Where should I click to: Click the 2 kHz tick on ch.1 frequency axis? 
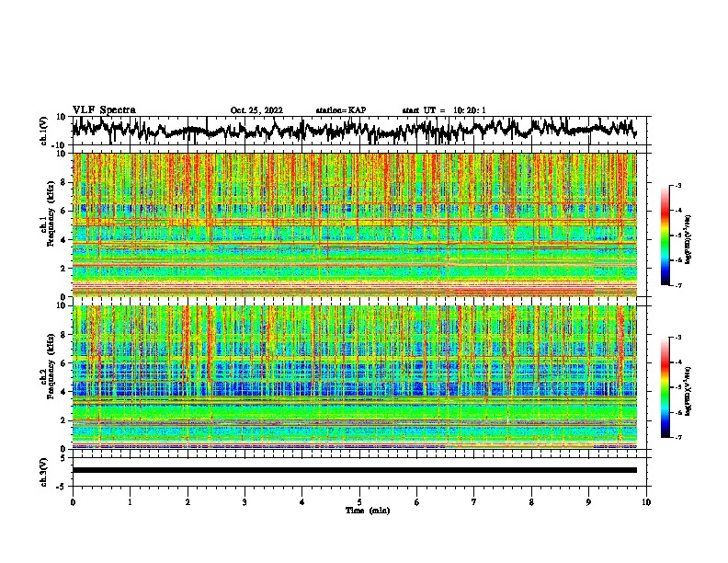pos(63,268)
